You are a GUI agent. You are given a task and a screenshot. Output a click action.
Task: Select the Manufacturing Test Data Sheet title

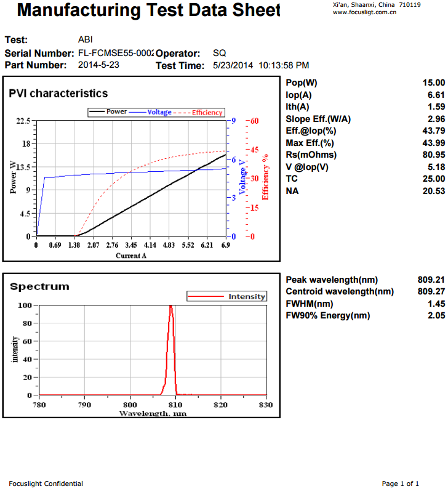coord(148,10)
